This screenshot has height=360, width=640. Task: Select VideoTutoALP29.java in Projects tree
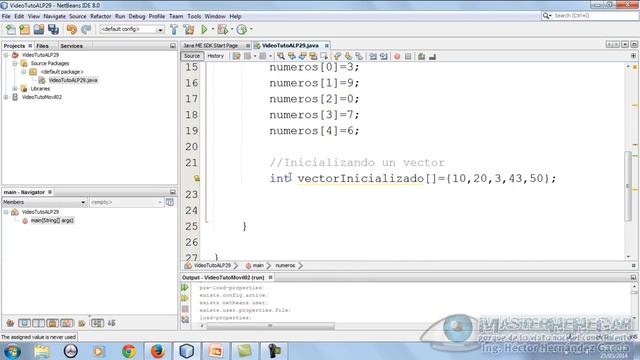tap(73, 80)
